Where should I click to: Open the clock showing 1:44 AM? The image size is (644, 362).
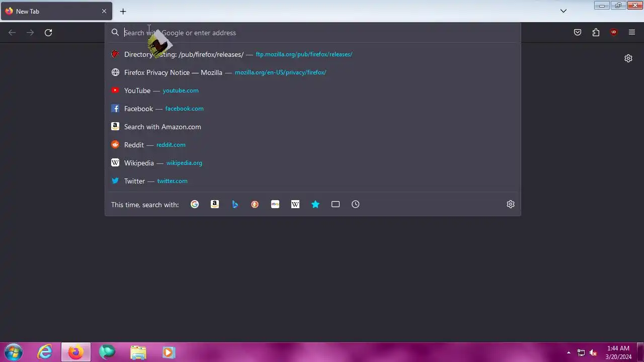pyautogui.click(x=618, y=352)
